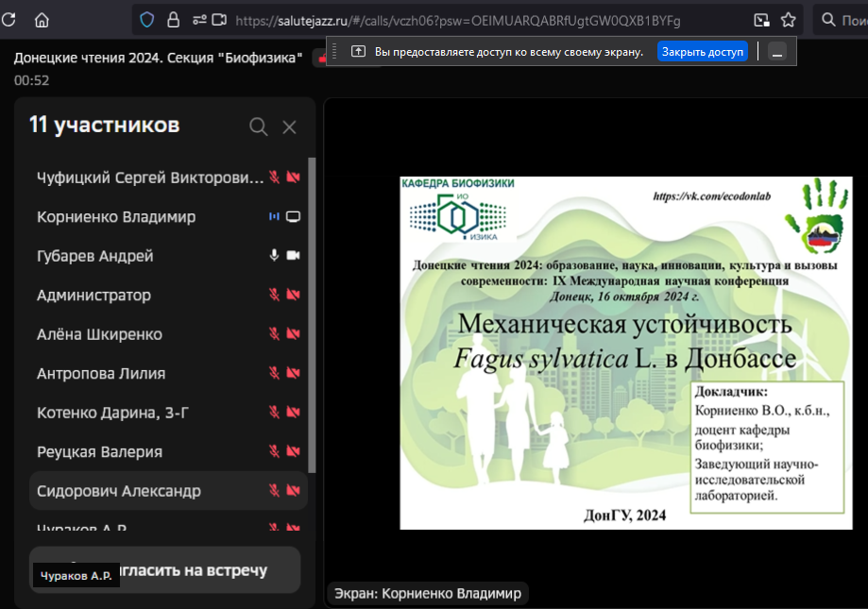Select participant Алёна Шкиренко
This screenshot has height=609, width=868.
(168, 334)
